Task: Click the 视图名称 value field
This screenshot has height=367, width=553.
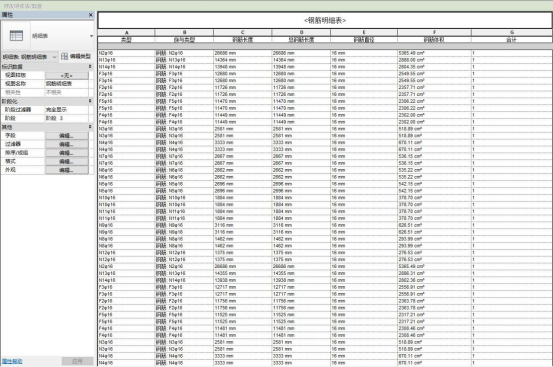Action: click(x=67, y=84)
